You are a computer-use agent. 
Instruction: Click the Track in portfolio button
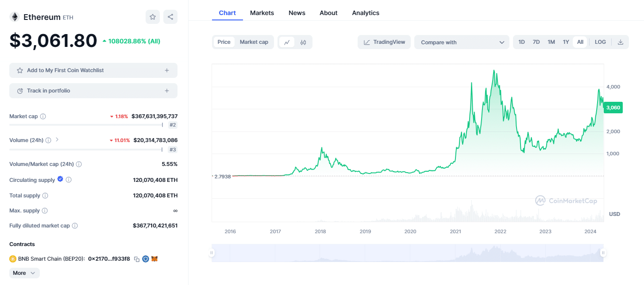[93, 91]
